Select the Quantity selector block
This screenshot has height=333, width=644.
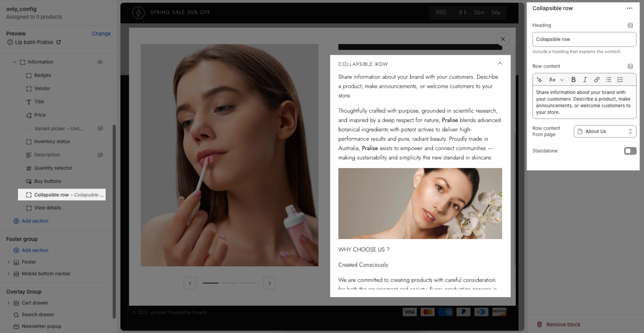coord(53,168)
